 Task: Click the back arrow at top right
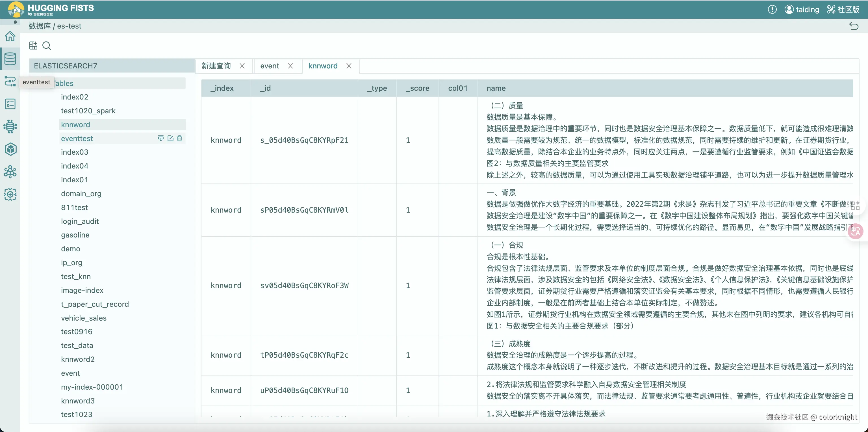point(854,26)
